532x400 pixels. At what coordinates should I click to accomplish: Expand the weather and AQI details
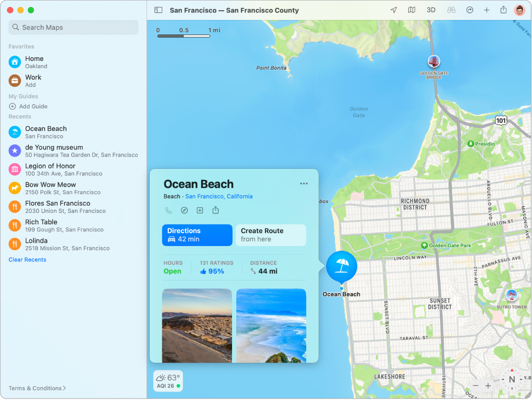click(x=168, y=380)
